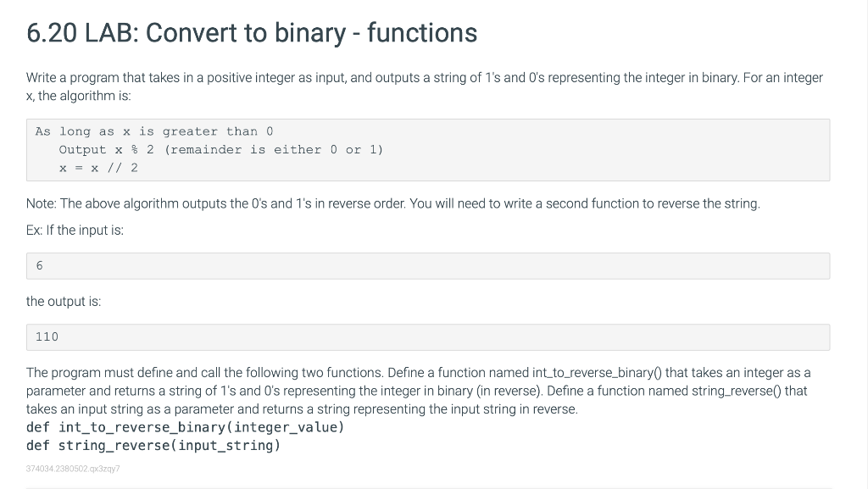Click the "x = x // 2" code line
This screenshot has height=489, width=868.
pos(98,168)
